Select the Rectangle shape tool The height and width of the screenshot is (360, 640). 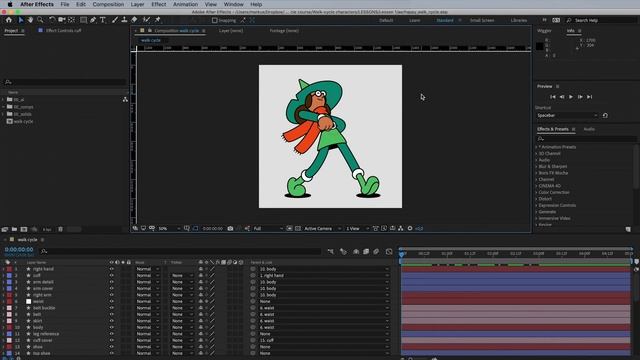tap(83, 20)
